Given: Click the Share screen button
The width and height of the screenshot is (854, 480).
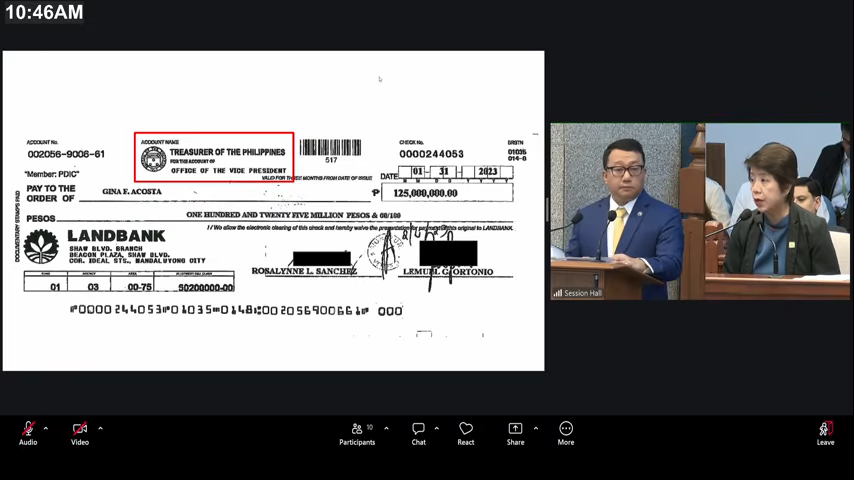Looking at the screenshot, I should coord(515,434).
